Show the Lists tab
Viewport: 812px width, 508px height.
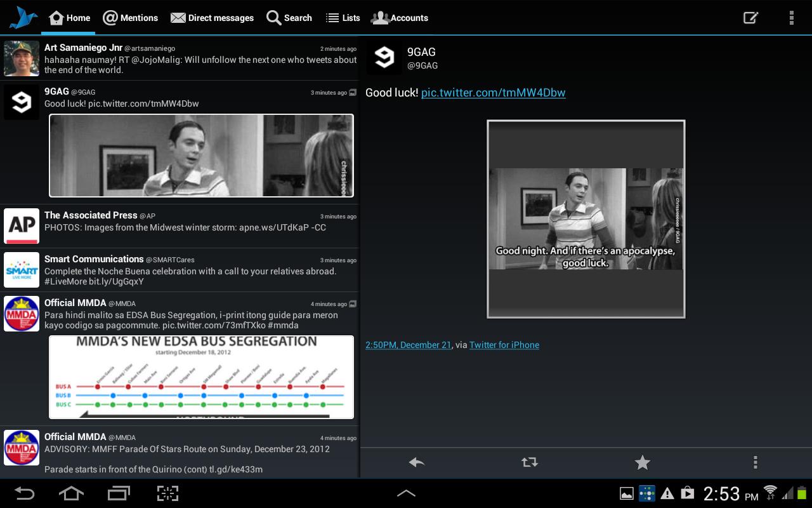pos(343,18)
